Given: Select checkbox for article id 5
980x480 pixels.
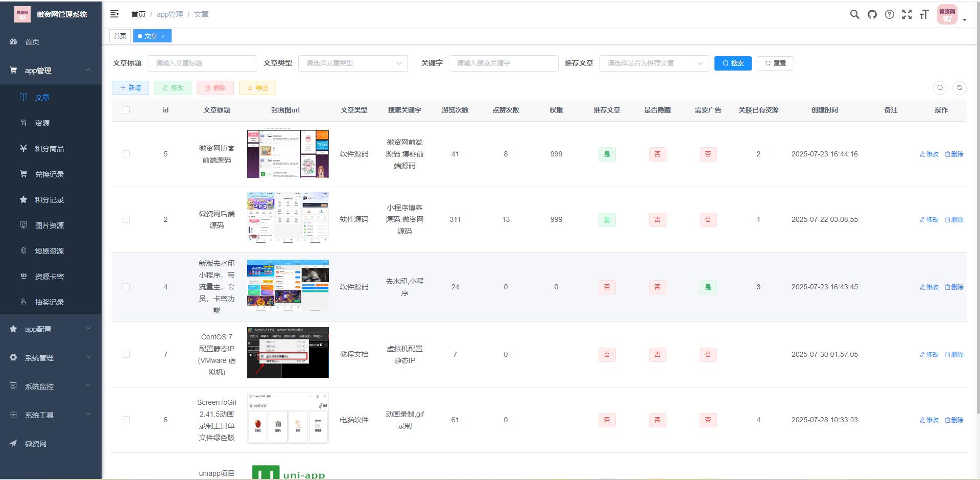Looking at the screenshot, I should (x=126, y=154).
